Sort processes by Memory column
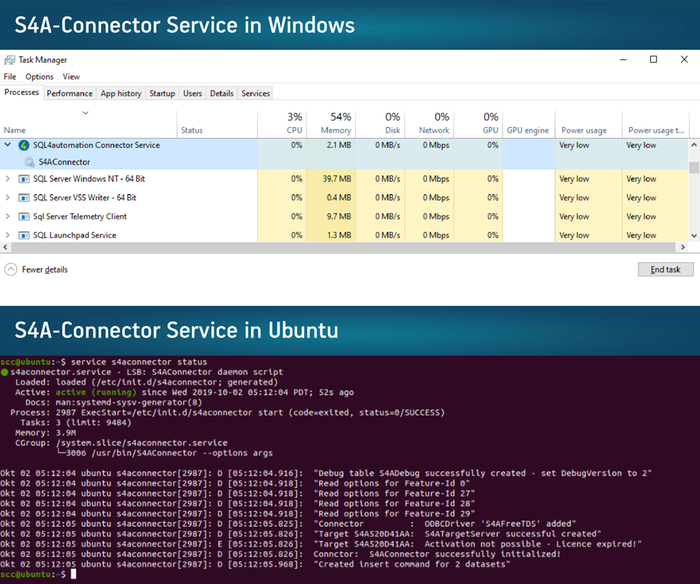This screenshot has height=584, width=700. 331,124
